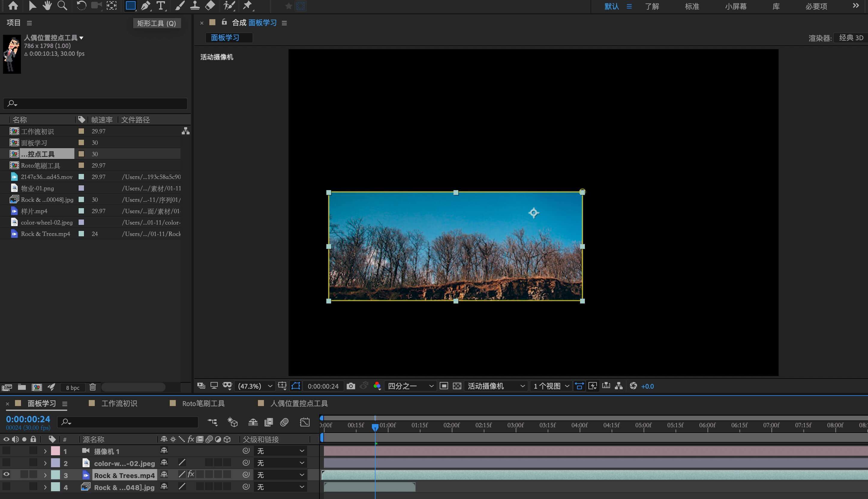
Task: Choose the Eraser tool
Action: tap(210, 5)
